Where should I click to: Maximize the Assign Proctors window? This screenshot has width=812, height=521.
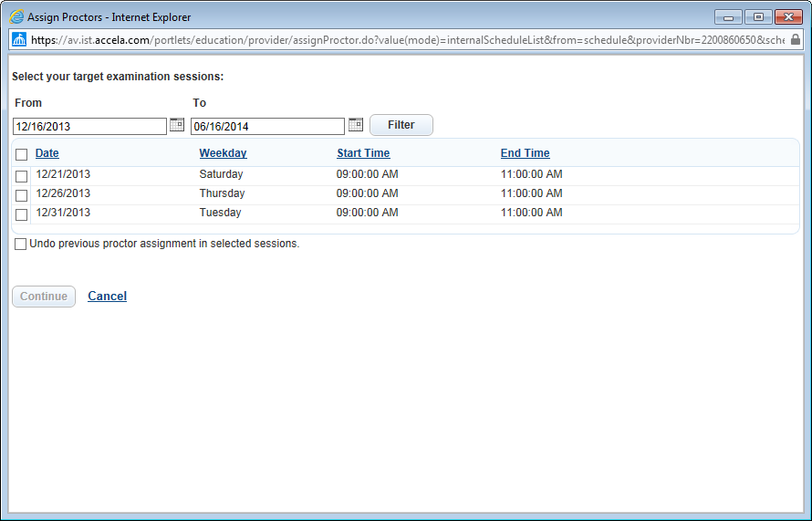[x=757, y=16]
